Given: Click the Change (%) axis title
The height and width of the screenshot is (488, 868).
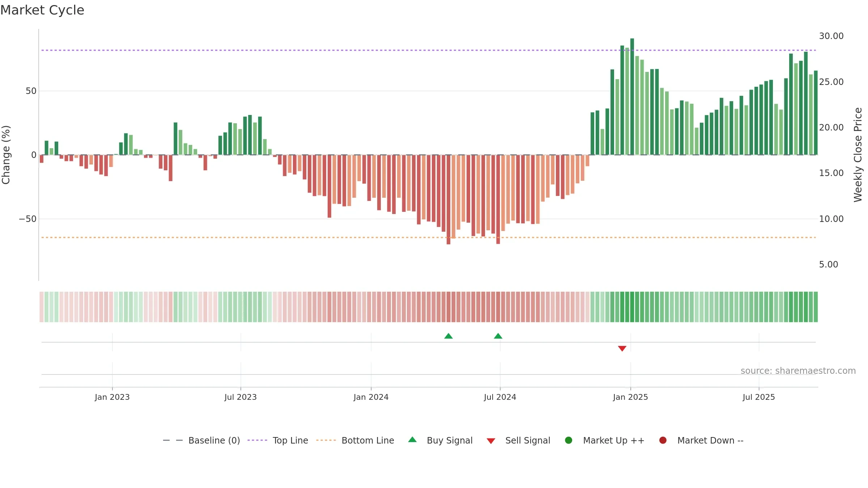Looking at the screenshot, I should coord(6,155).
